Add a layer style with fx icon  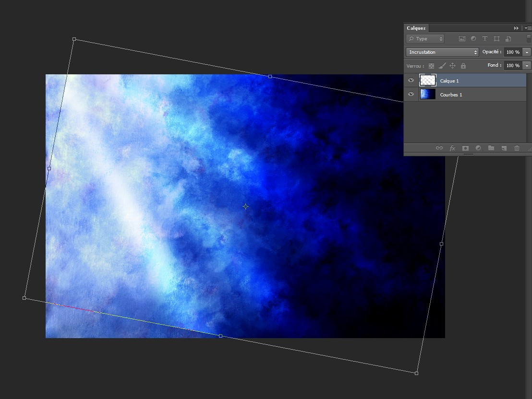coord(452,148)
